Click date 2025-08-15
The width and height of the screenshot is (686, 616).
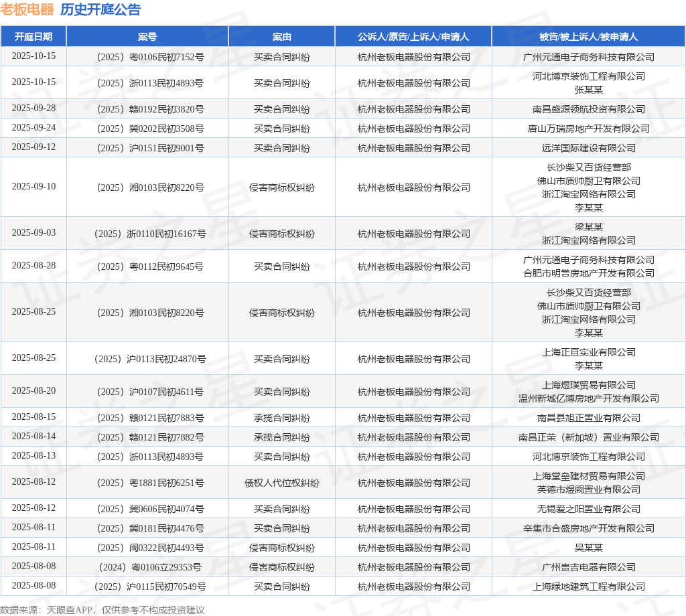pyautogui.click(x=33, y=416)
